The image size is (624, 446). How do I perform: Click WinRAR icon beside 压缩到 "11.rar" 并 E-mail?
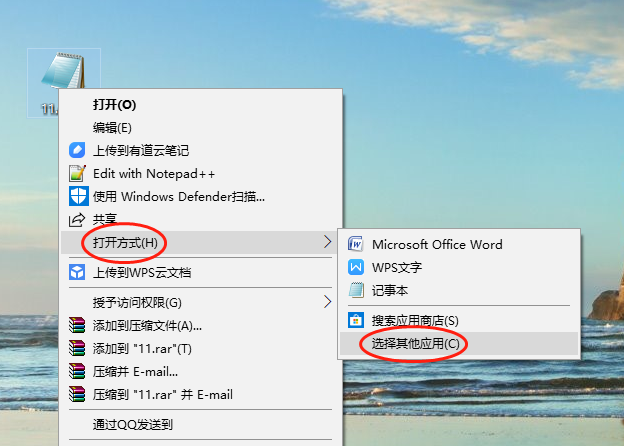pyautogui.click(x=77, y=394)
